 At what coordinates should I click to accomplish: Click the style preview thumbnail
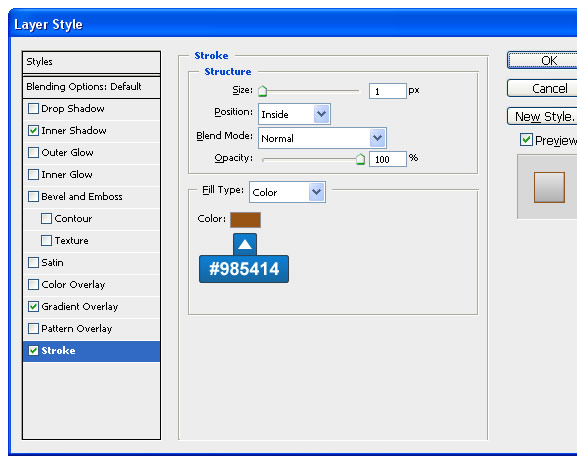click(x=549, y=187)
